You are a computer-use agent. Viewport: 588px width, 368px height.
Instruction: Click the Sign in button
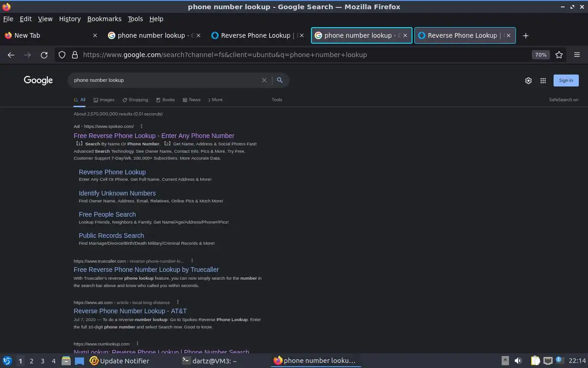[x=566, y=80]
